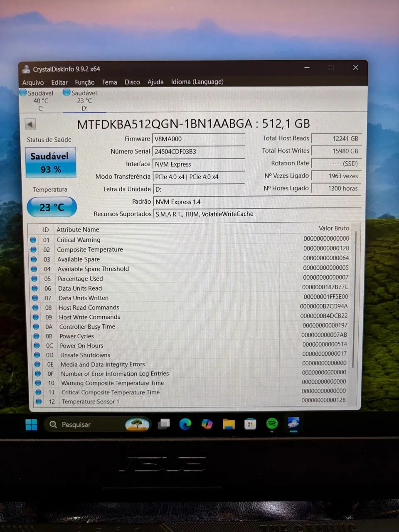Viewport: 399px width, 532px height.
Task: Click the status dot for Host Read Commands
Action: pyautogui.click(x=36, y=308)
